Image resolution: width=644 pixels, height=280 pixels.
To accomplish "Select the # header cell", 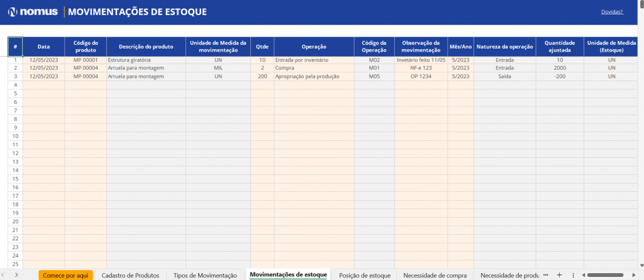I will 15,47.
